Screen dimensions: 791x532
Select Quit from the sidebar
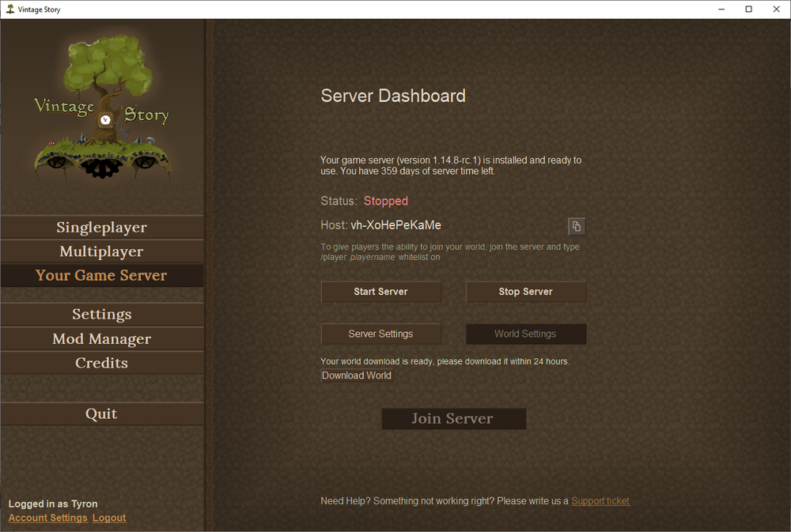101,413
